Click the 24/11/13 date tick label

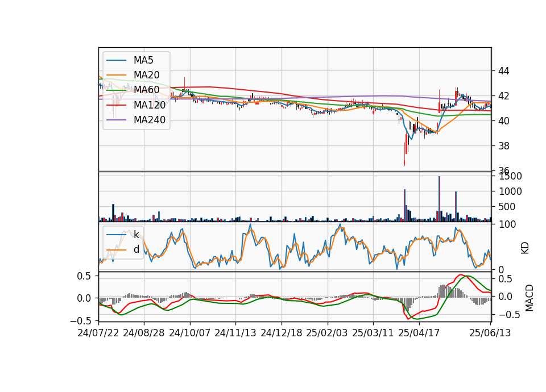235,333
